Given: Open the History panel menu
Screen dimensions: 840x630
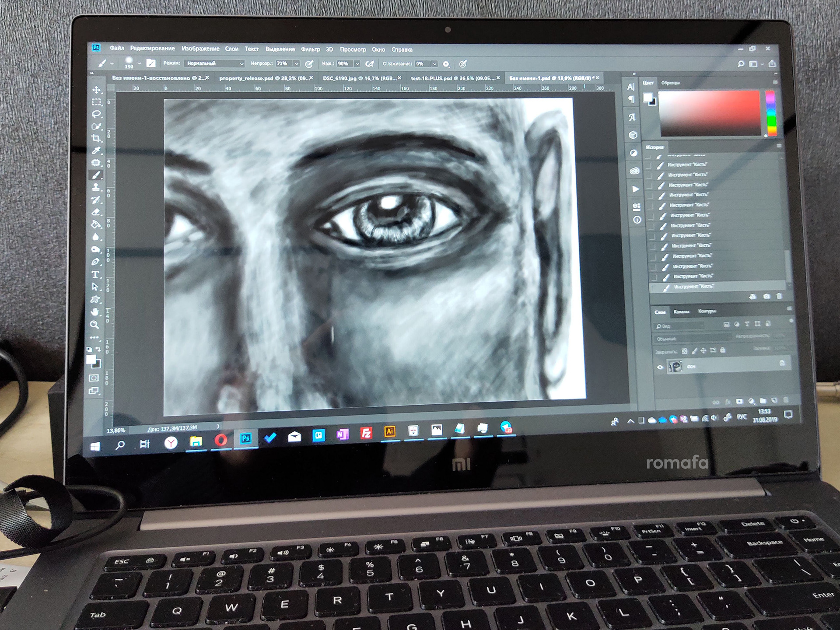Looking at the screenshot, I should (x=779, y=146).
